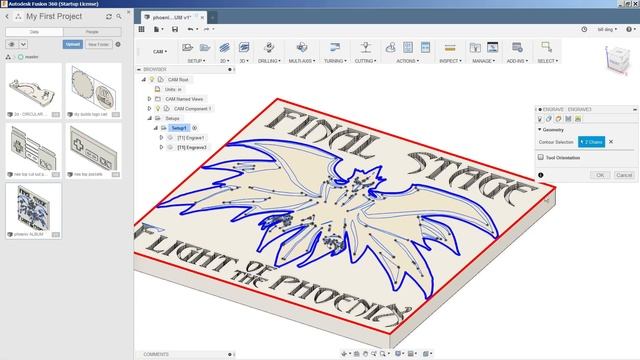Click the New Setup icon in toolbar
Viewport: 640px width, 360px height.
click(187, 48)
